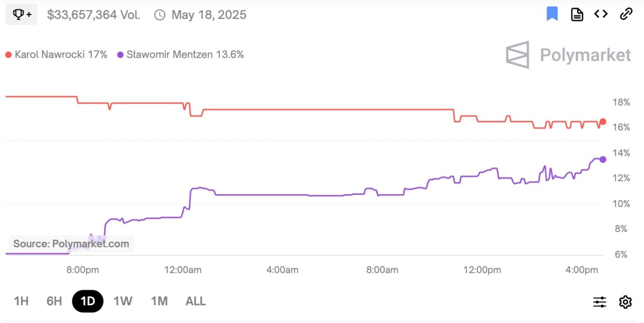This screenshot has height=323, width=644.
Task: Click the clock icon beside the date
Action: tap(159, 15)
